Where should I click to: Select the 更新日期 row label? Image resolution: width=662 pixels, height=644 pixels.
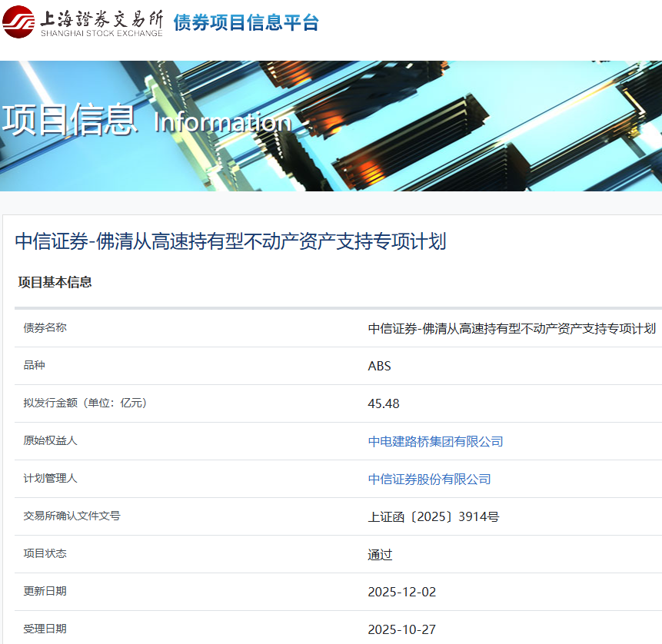[x=45, y=591]
